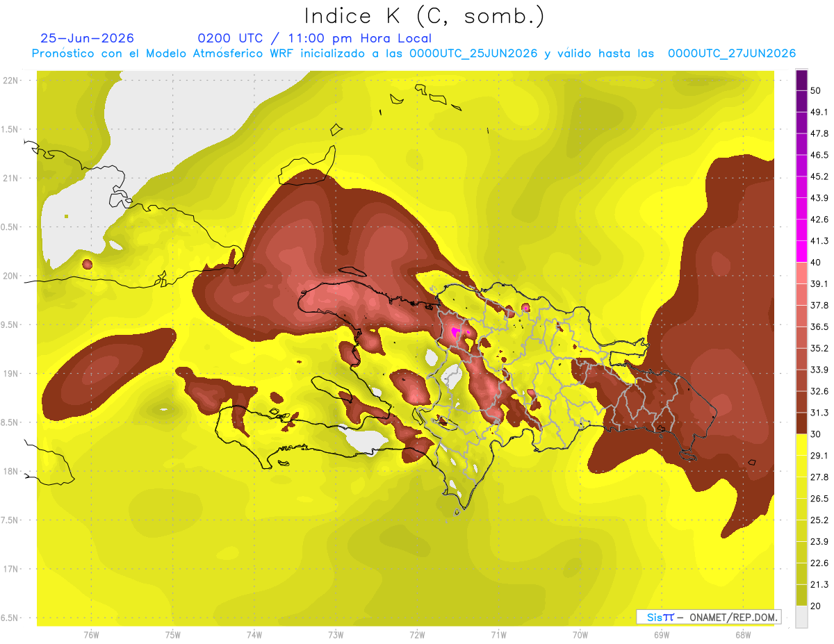Click the colorbar value "37.8"

(x=819, y=306)
